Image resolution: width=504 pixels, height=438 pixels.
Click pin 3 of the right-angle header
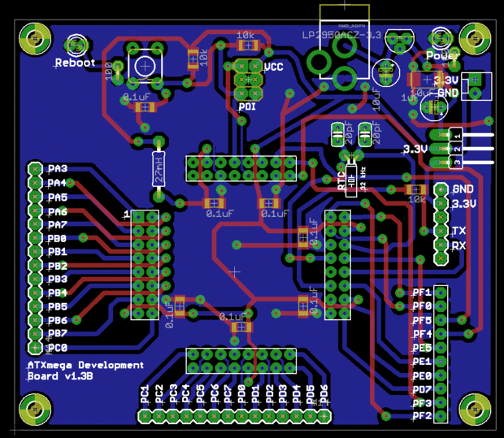(457, 162)
